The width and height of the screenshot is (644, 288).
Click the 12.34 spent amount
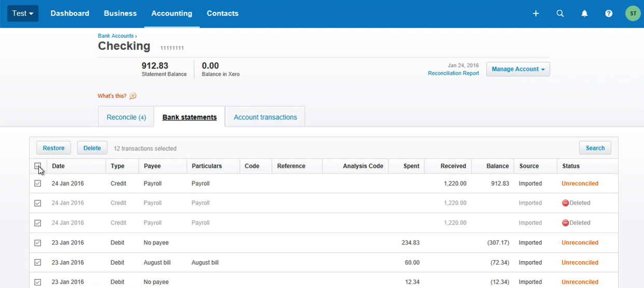pos(412,282)
